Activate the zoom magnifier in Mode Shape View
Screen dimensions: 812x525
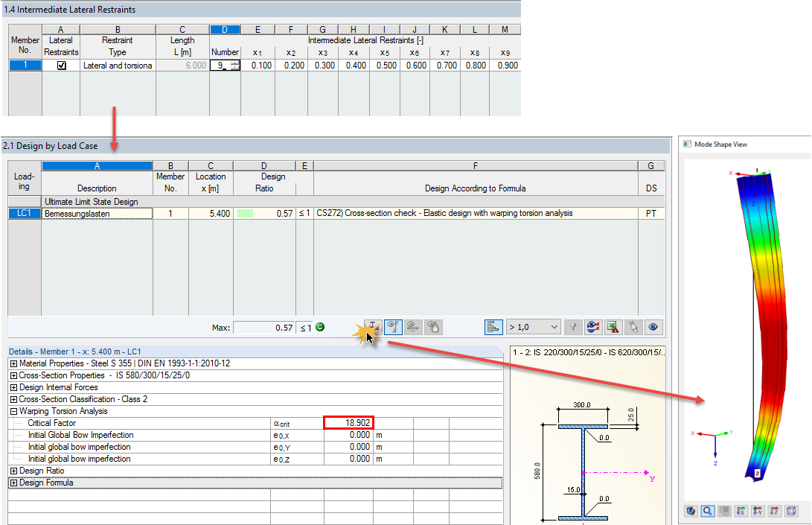click(707, 511)
